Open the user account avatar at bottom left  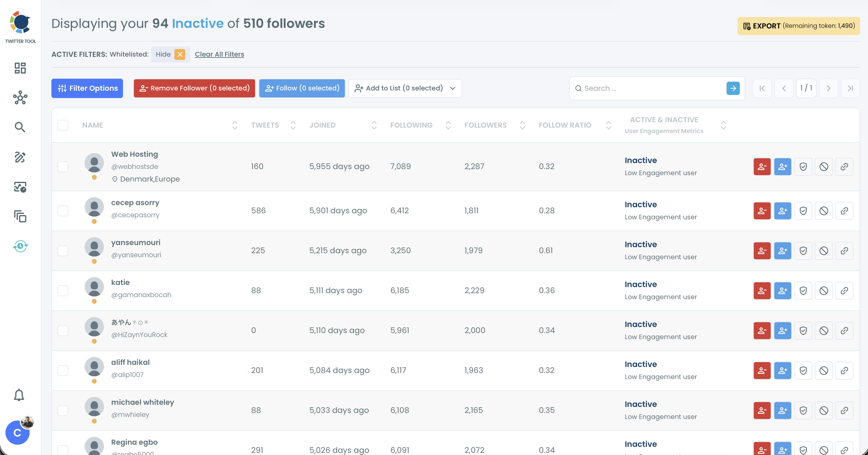(18, 432)
